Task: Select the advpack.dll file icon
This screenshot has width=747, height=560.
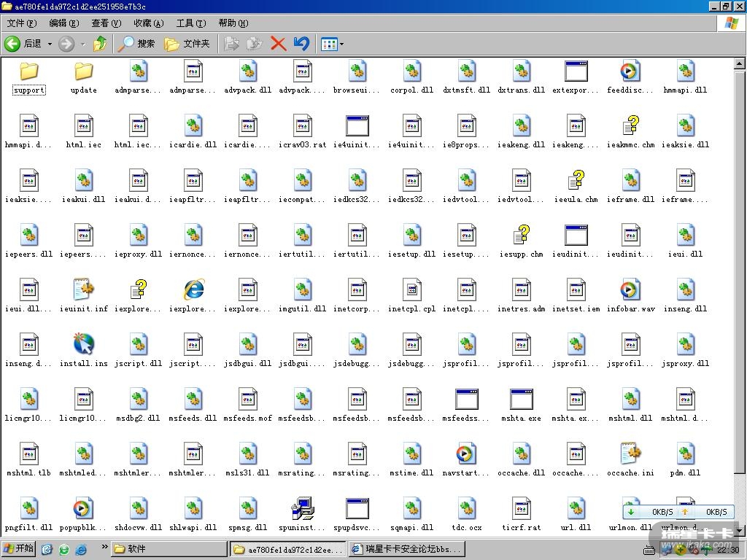Action: click(248, 71)
